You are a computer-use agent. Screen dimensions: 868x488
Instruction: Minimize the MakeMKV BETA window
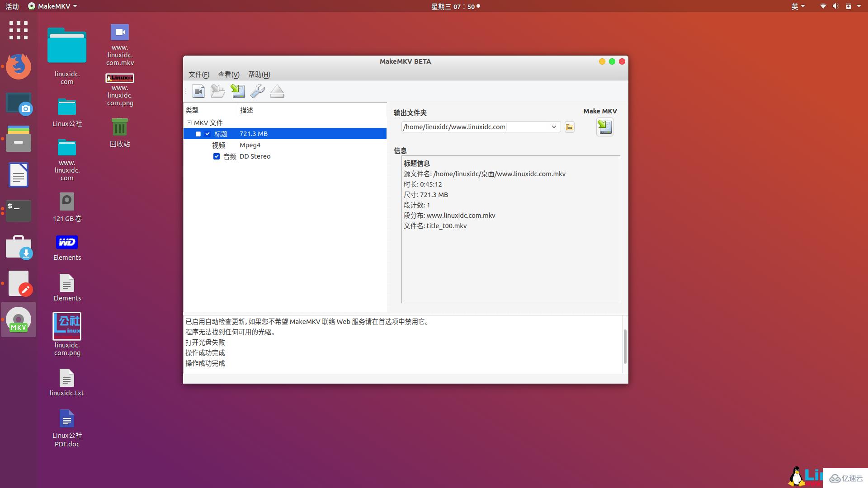602,61
